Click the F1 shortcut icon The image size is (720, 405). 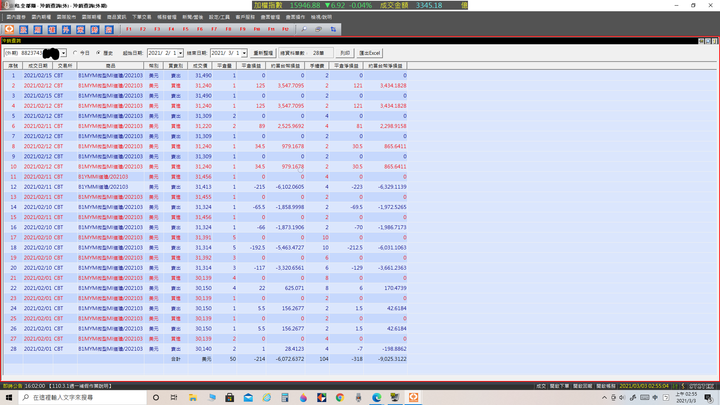point(129,29)
